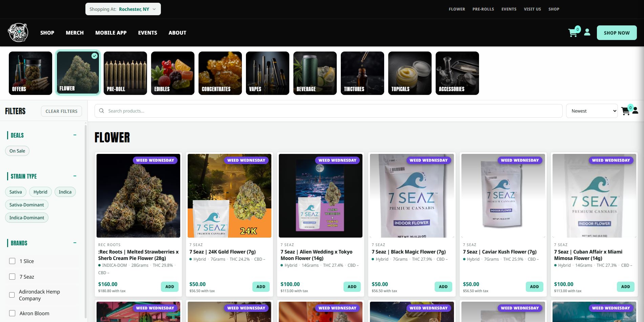Open the header shopping cart icon
644x322 pixels.
573,33
